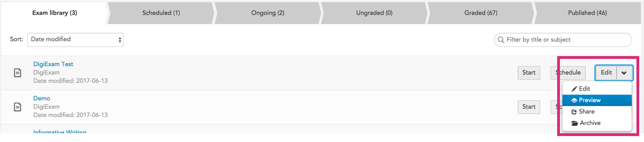The width and height of the screenshot is (644, 142).
Task: Click the share arrow icon in menu
Action: tap(574, 112)
